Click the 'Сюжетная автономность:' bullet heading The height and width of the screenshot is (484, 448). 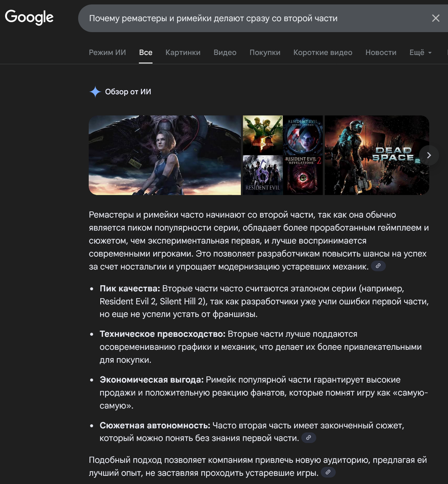click(155, 425)
